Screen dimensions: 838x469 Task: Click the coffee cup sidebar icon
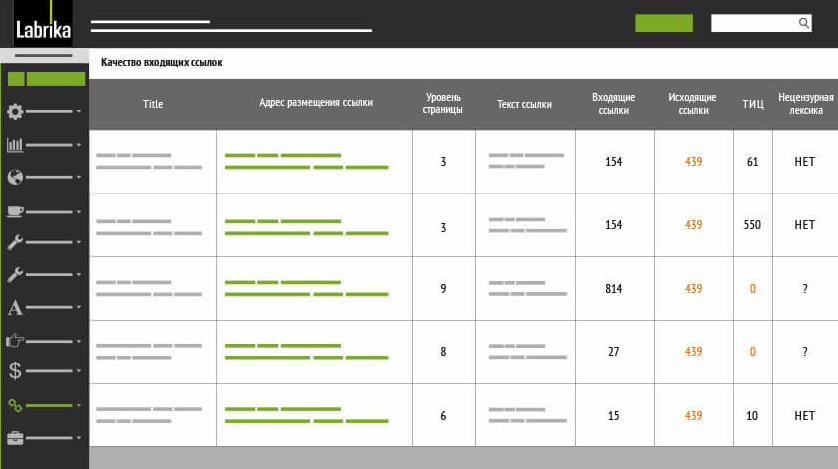click(15, 211)
